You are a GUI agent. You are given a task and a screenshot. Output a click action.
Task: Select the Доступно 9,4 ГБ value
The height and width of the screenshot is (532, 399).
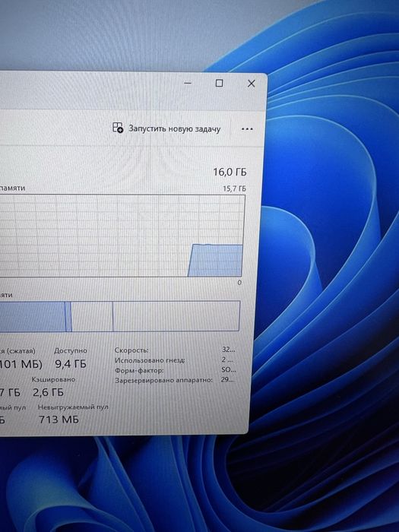point(71,364)
